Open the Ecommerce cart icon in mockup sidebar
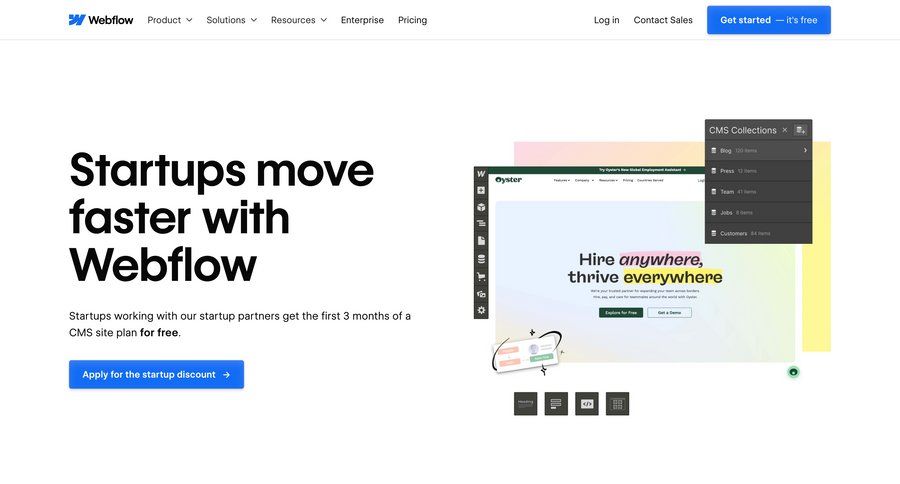This screenshot has height=484, width=900. [481, 277]
